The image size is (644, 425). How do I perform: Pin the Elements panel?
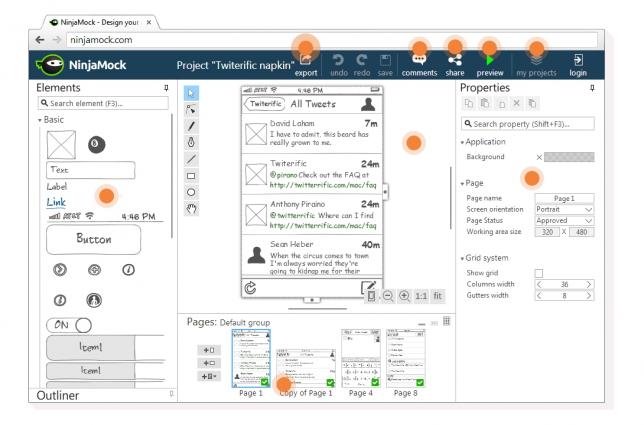click(166, 88)
